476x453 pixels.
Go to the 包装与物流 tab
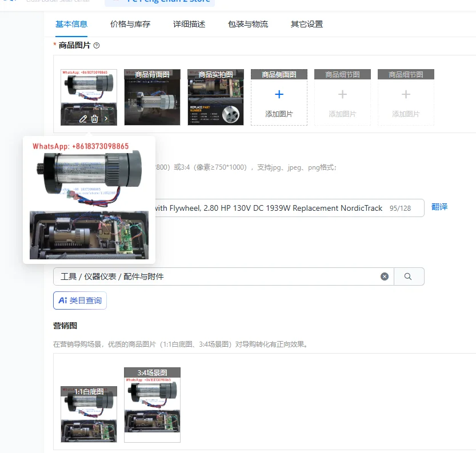pyautogui.click(x=248, y=24)
